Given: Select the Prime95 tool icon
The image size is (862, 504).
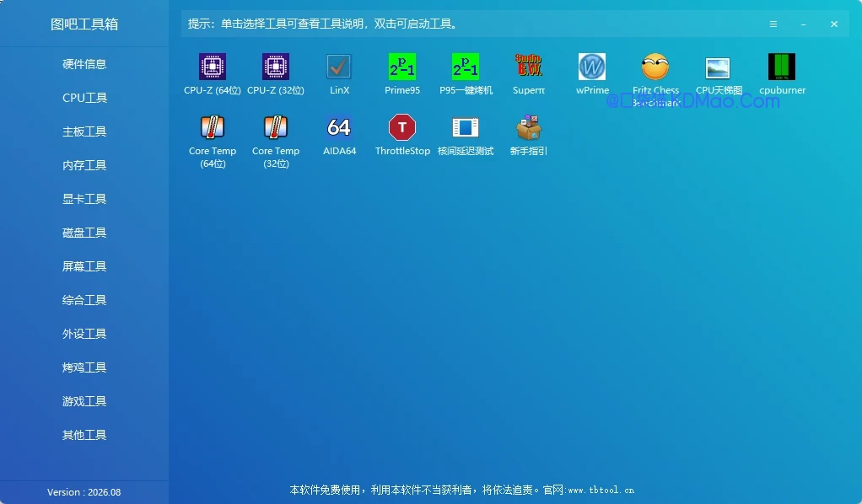Looking at the screenshot, I should tap(401, 67).
